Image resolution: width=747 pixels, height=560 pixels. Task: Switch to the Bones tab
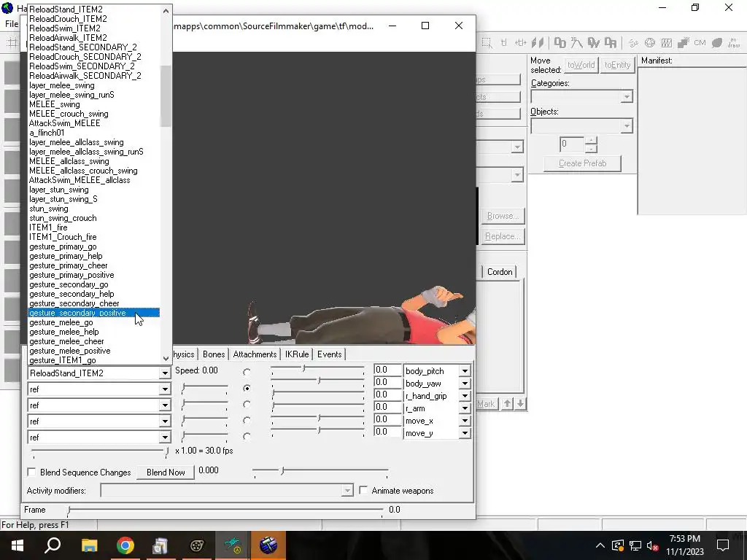tap(214, 354)
